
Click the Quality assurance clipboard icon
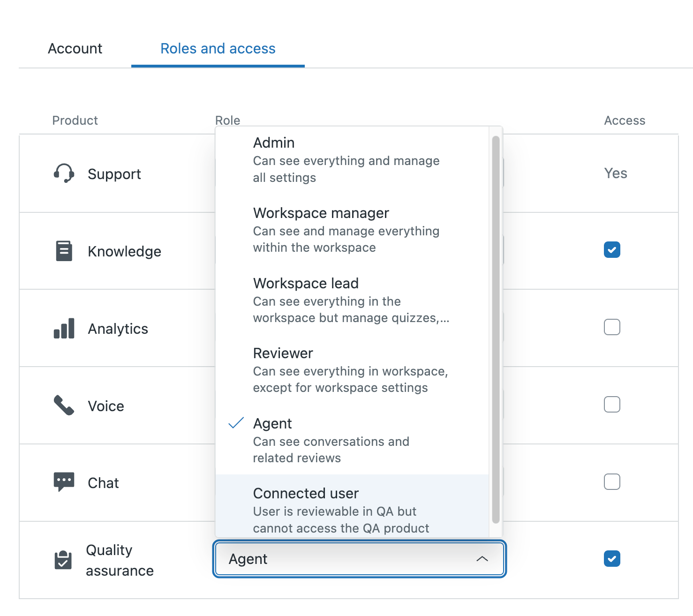coord(64,559)
